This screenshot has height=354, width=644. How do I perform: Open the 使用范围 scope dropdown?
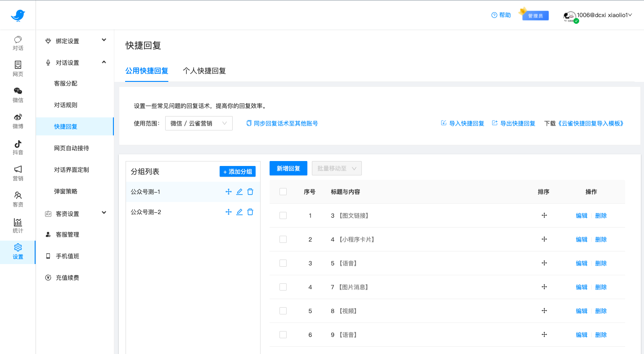(x=198, y=123)
